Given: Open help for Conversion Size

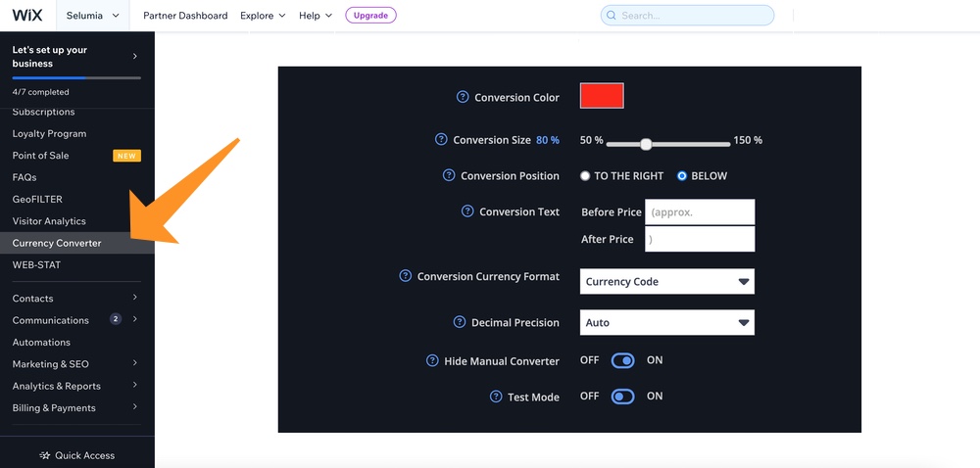Looking at the screenshot, I should pyautogui.click(x=441, y=139).
